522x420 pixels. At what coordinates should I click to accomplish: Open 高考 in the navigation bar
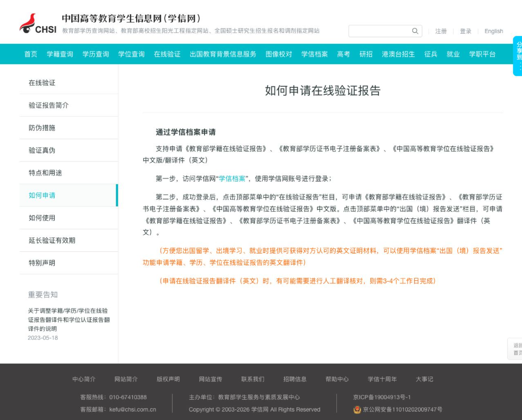[343, 54]
